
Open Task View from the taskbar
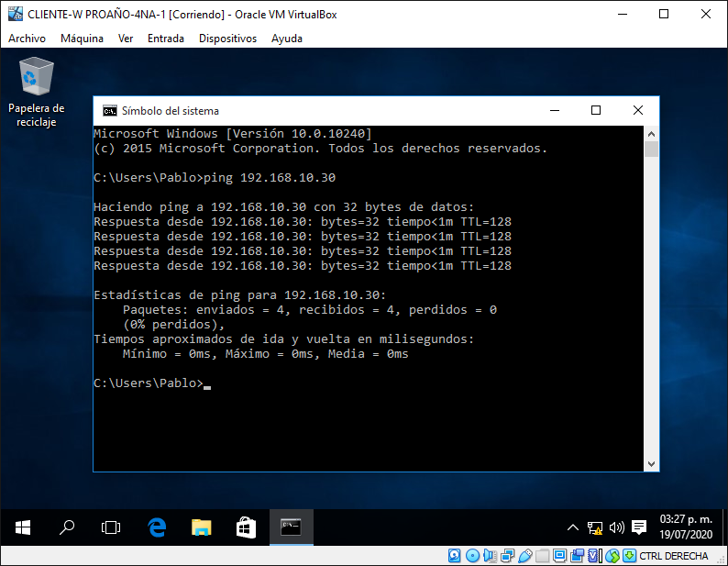click(111, 527)
